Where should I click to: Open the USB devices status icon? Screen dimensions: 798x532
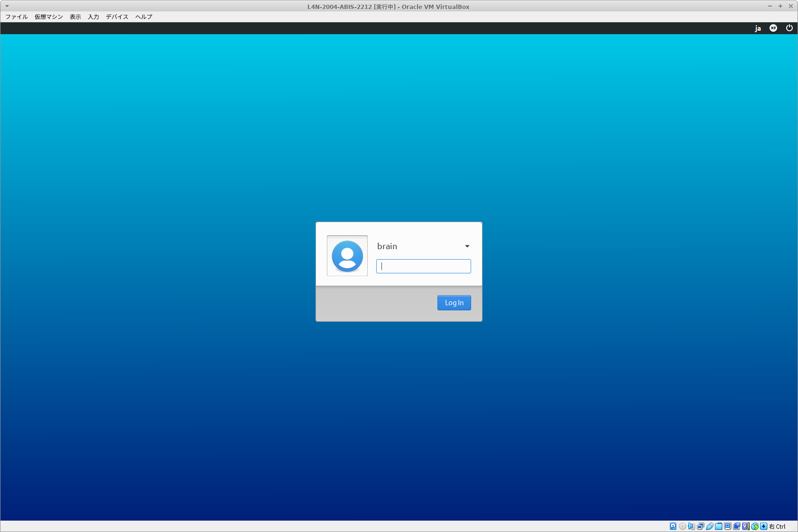(x=710, y=526)
